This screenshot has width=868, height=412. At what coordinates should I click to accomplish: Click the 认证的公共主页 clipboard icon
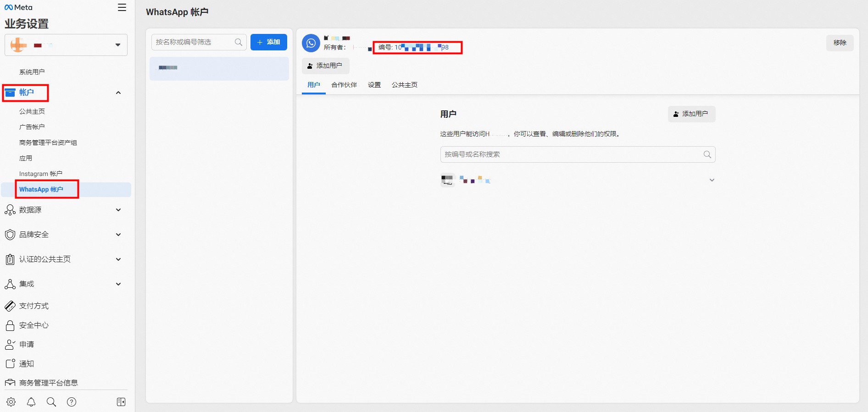pyautogui.click(x=10, y=259)
